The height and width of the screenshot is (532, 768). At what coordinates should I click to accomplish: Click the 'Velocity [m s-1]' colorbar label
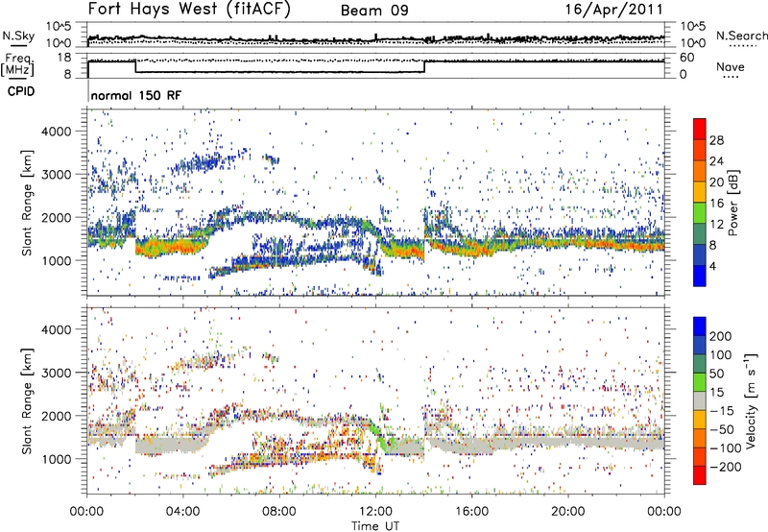(x=751, y=400)
